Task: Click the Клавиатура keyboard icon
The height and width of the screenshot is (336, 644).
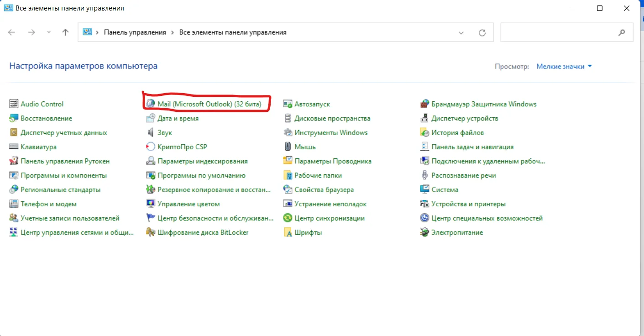Action: coord(14,147)
